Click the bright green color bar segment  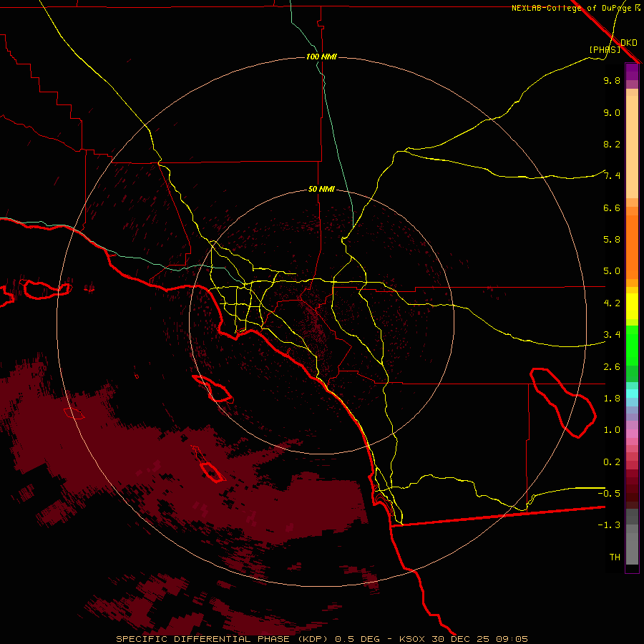[632, 345]
